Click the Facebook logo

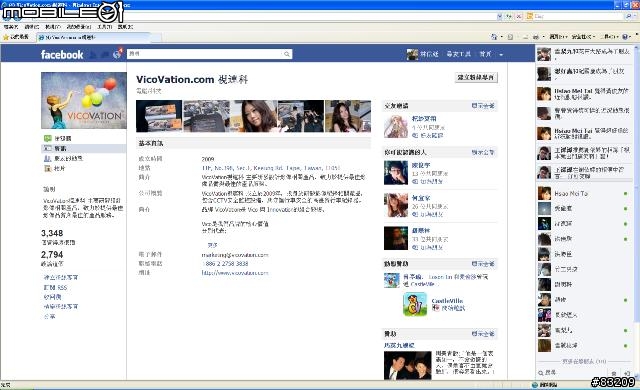pos(62,54)
